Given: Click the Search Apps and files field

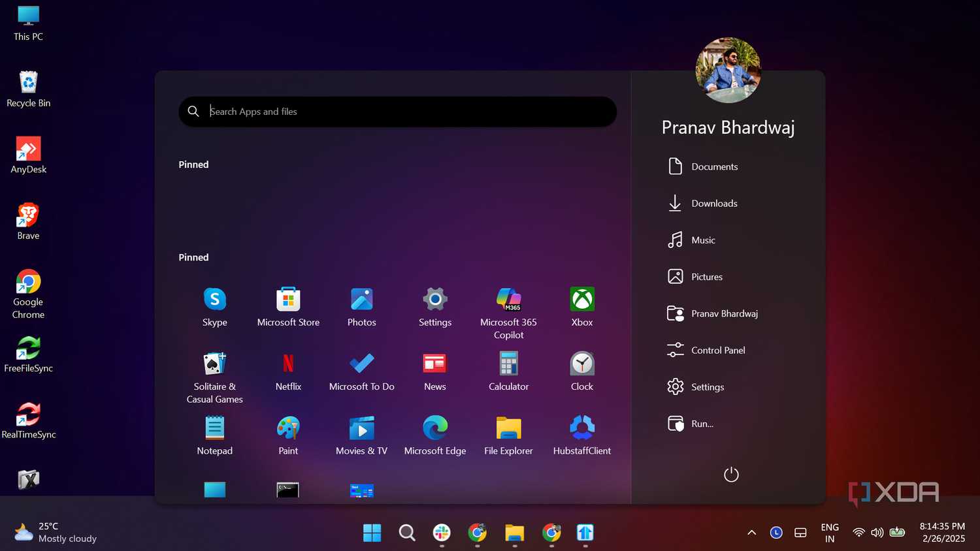Looking at the screenshot, I should [397, 112].
